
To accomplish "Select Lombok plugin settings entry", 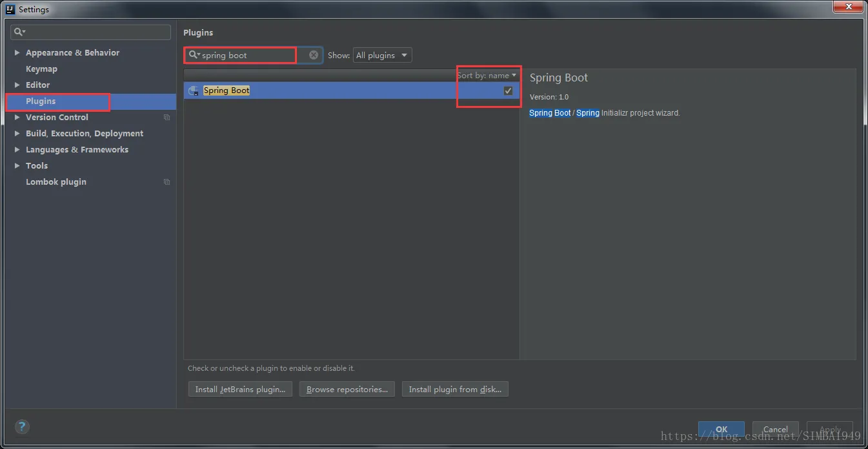I will coord(56,182).
